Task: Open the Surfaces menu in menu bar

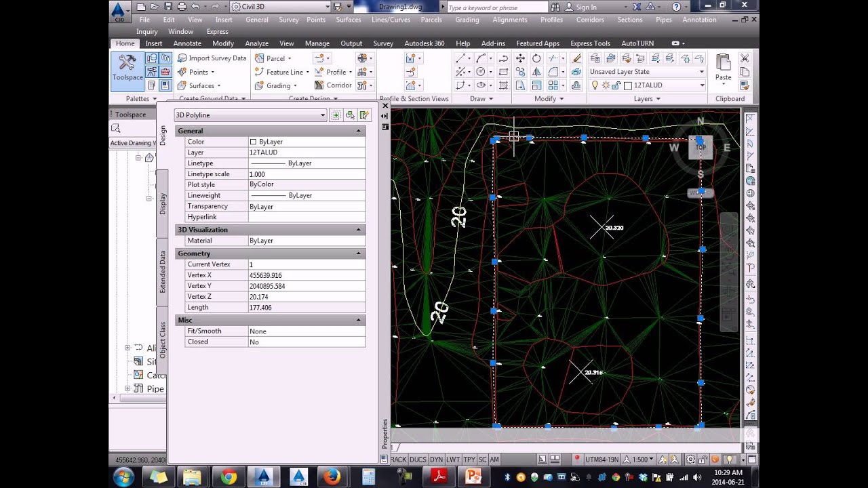Action: (x=349, y=20)
